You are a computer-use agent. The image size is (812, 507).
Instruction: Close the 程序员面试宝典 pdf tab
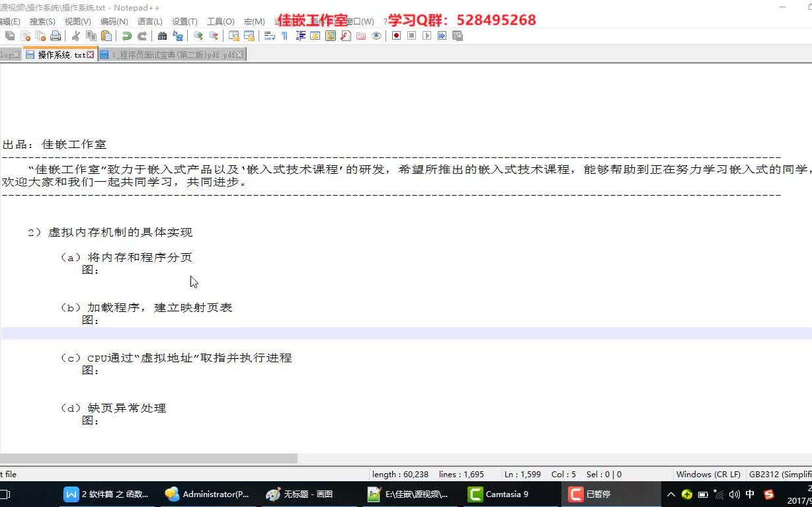click(241, 56)
